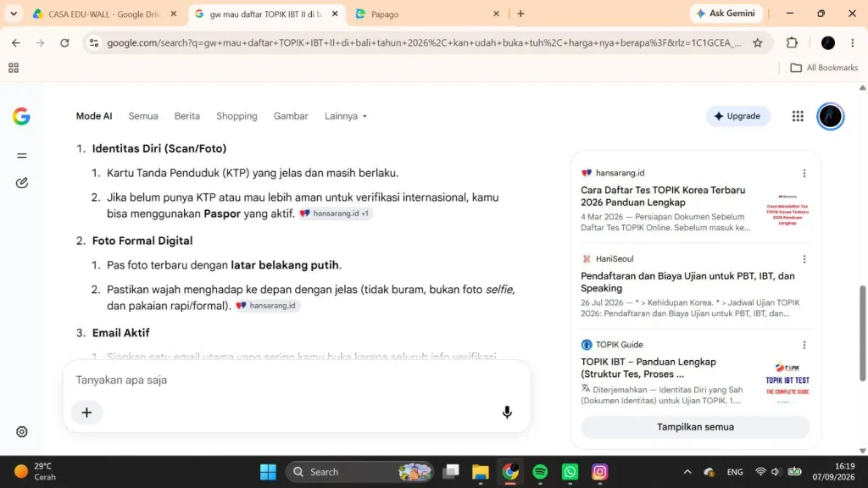Switch ENG input language
Viewport: 868px width, 488px height.
pos(735,472)
